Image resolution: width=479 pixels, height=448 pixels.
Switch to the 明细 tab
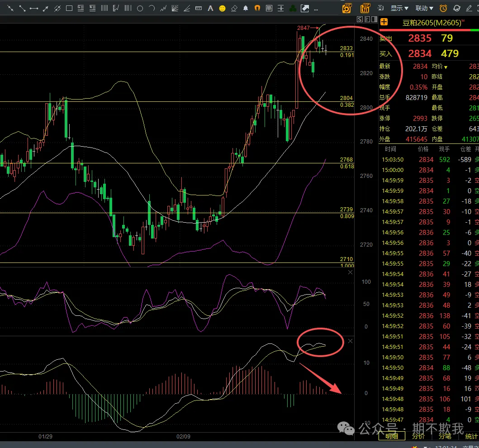point(392,436)
